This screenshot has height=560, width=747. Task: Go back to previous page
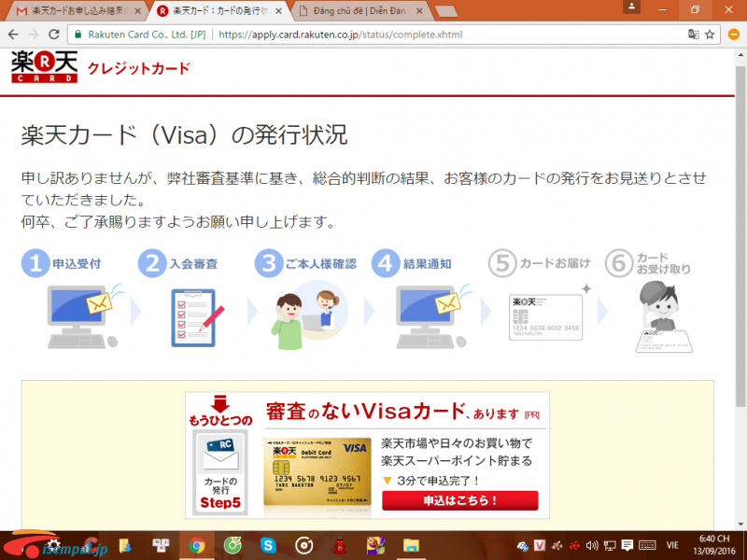pos(13,35)
